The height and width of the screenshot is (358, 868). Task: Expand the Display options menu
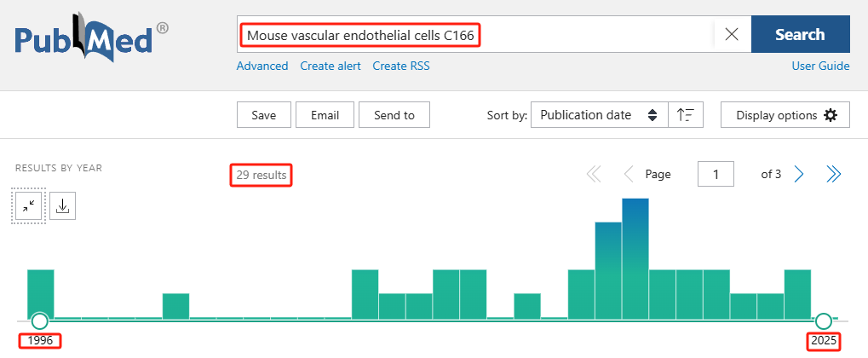point(786,115)
